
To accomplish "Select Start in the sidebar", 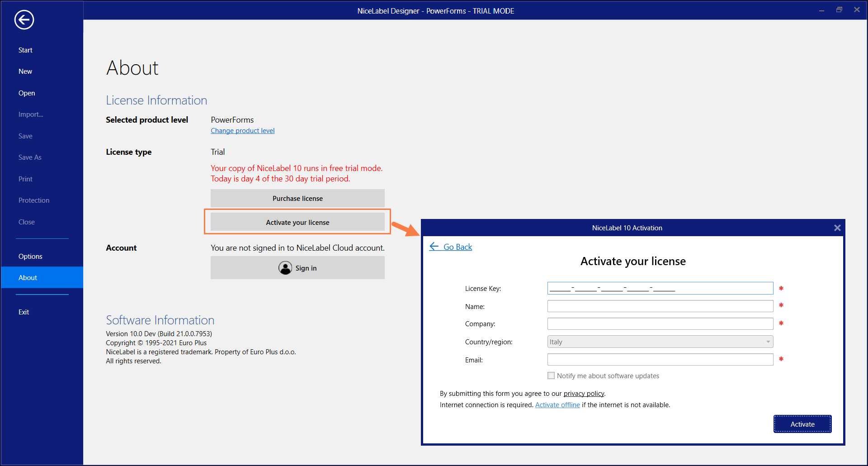I will (x=25, y=50).
